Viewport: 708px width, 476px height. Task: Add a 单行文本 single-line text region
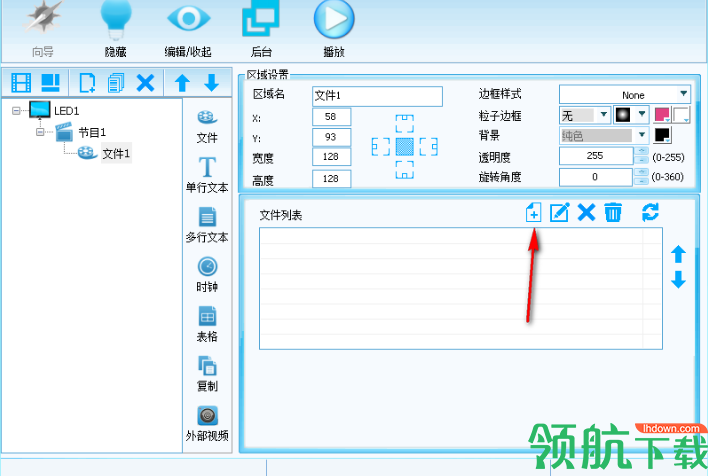(x=207, y=175)
